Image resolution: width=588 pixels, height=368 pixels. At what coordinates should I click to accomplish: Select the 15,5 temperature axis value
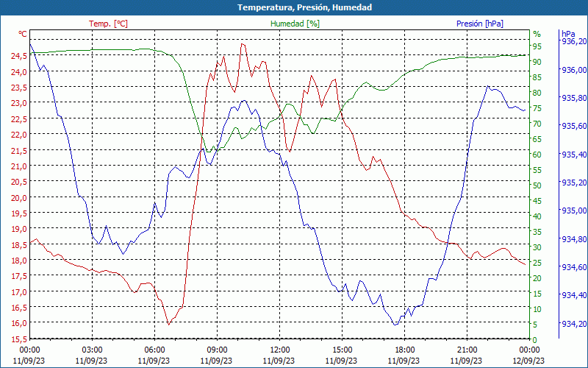[19, 339]
